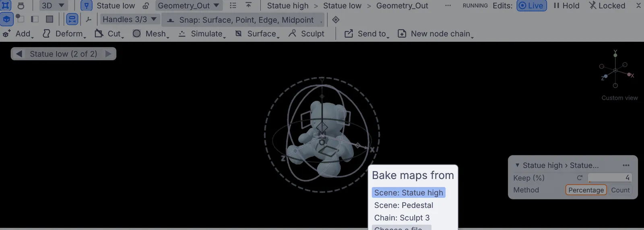Go to Statue high in breadcrumb

tap(288, 6)
